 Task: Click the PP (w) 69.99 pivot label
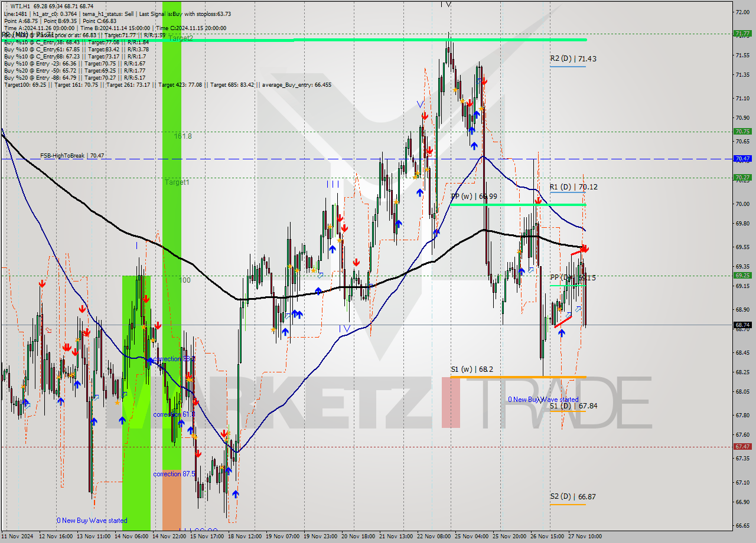coord(473,196)
